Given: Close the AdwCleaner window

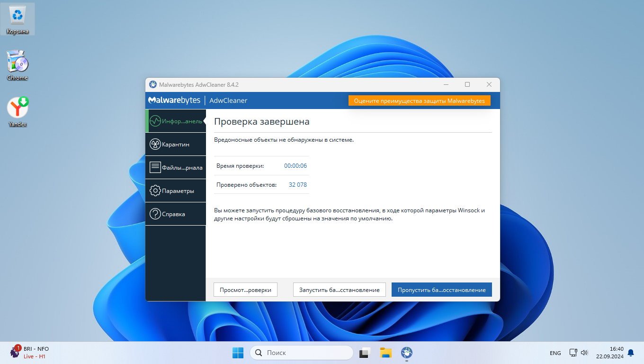Looking at the screenshot, I should (489, 84).
